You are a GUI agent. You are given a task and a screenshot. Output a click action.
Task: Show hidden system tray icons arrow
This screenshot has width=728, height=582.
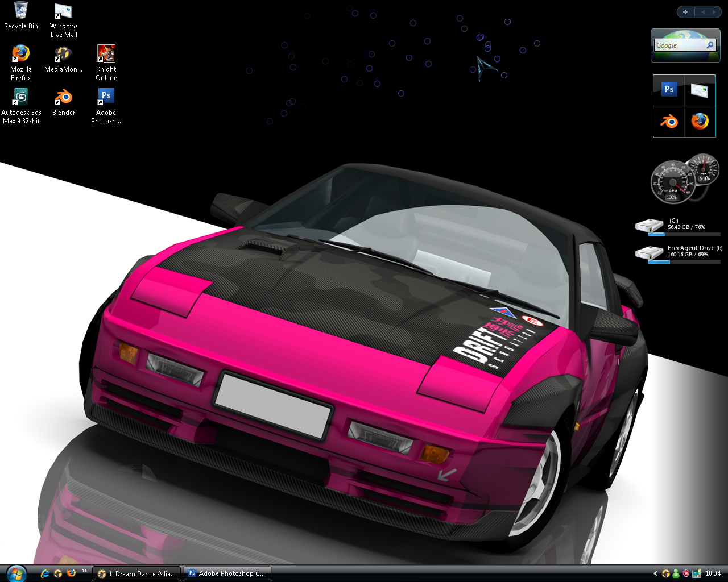point(655,573)
